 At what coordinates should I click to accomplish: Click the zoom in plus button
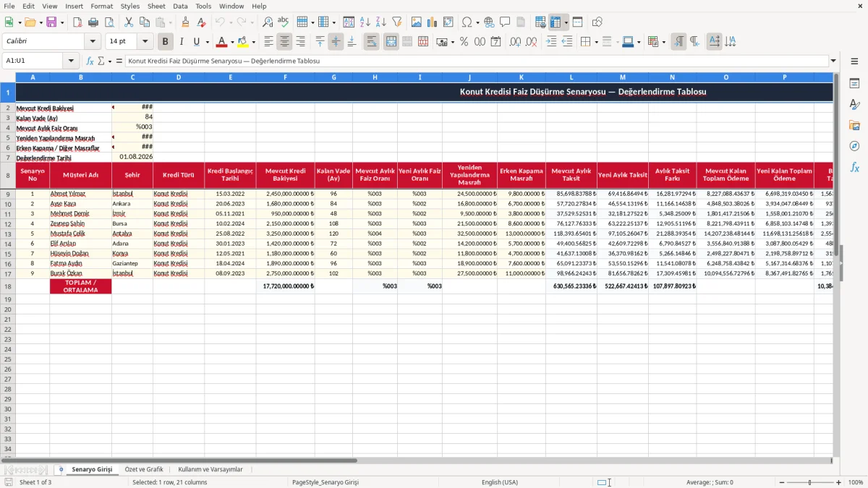pos(838,482)
